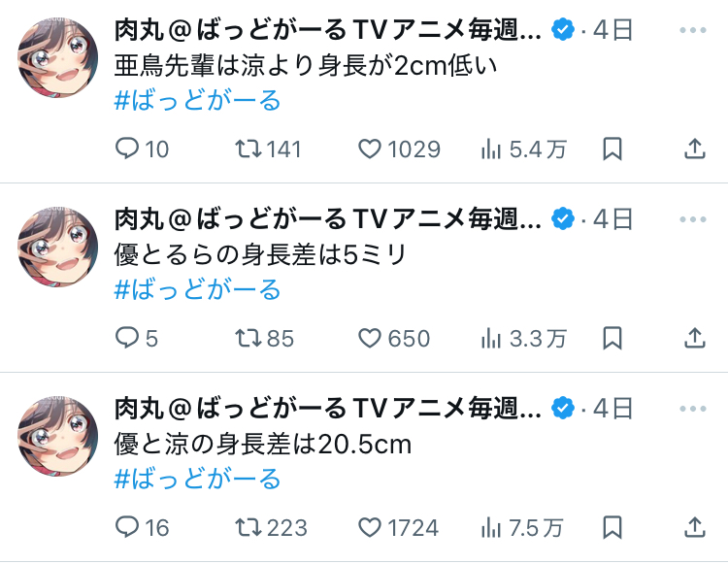The width and height of the screenshot is (728, 564).
Task: Like the tweet with 650 likes
Action: point(394,339)
